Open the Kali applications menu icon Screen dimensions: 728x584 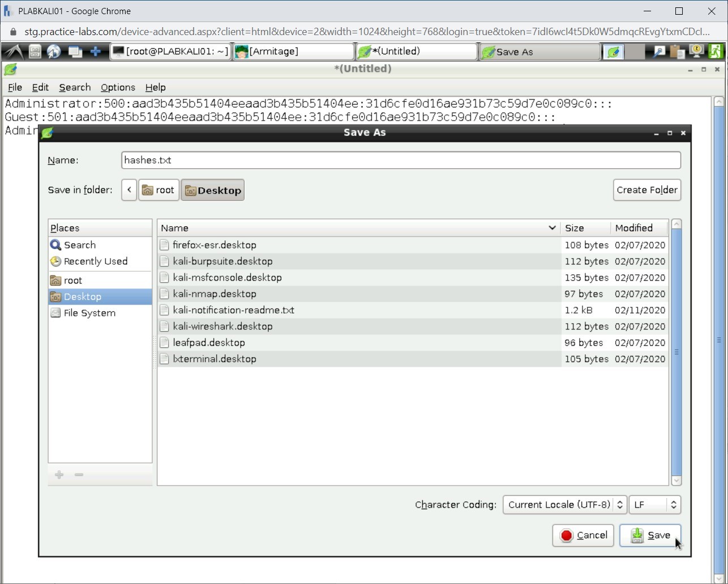pyautogui.click(x=14, y=51)
